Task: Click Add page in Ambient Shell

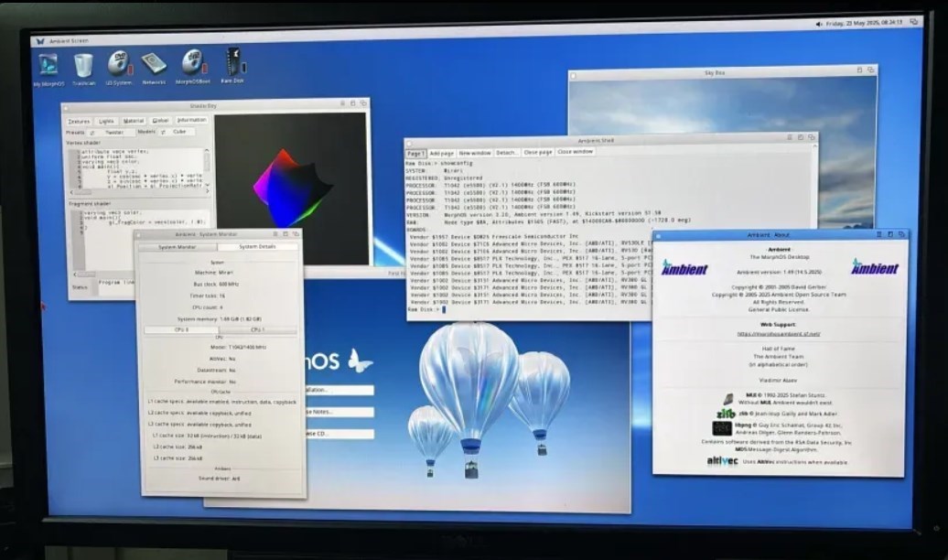Action: [441, 153]
